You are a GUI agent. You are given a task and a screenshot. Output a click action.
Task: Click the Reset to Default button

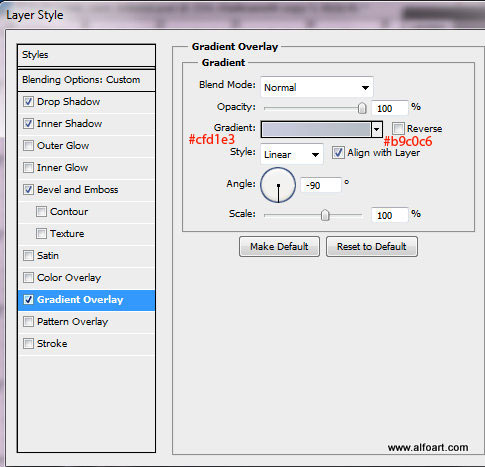tap(372, 247)
